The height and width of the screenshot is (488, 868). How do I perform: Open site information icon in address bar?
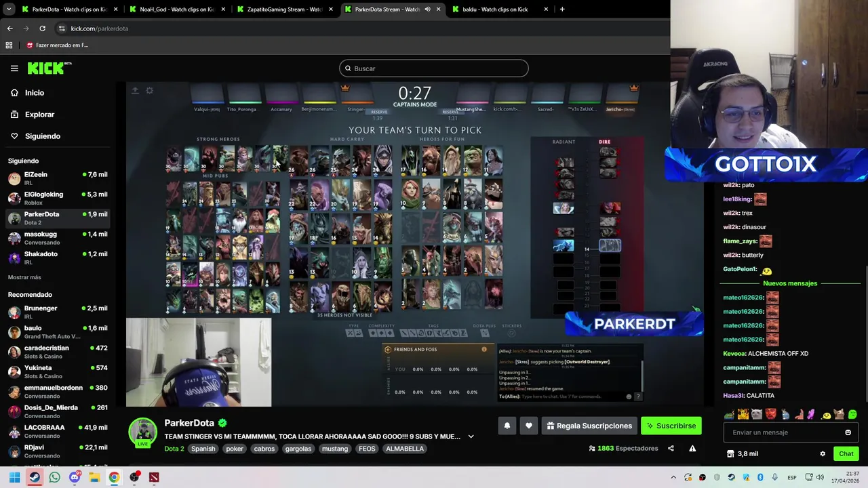62,28
